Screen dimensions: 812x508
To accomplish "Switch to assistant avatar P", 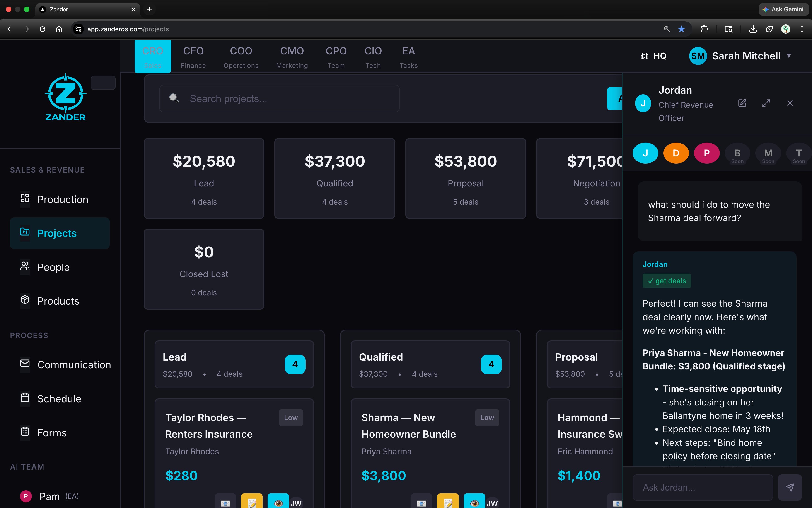I will click(x=707, y=153).
